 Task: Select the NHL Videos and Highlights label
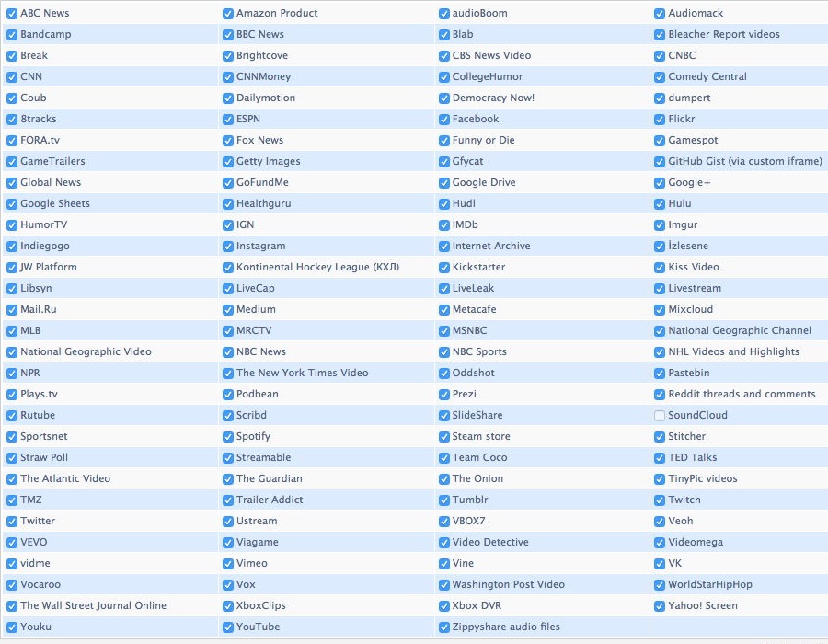tap(734, 351)
